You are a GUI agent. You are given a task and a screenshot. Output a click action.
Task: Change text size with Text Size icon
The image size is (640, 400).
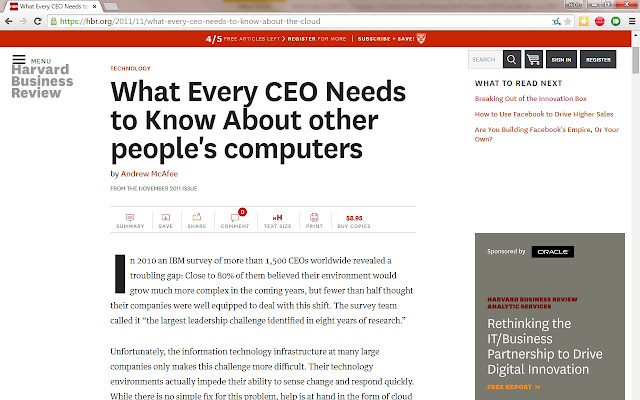pyautogui.click(x=278, y=221)
